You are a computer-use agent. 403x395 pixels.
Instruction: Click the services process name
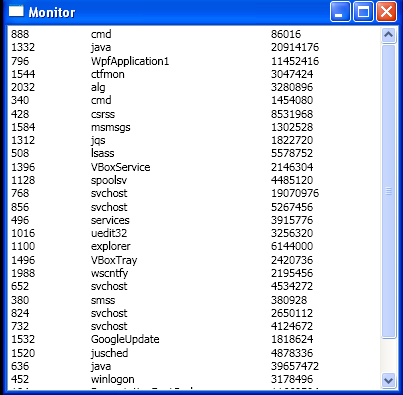[110, 220]
